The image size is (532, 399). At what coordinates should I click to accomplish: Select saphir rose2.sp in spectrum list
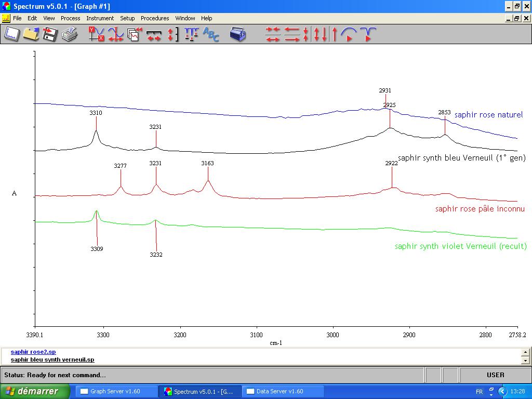click(x=33, y=352)
